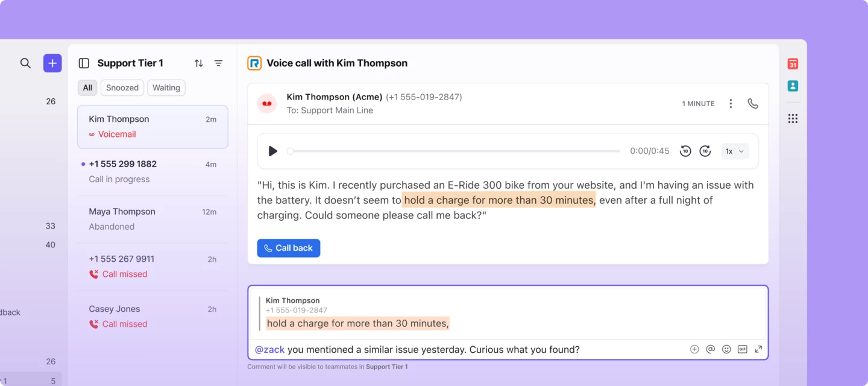Open the GIF picker icon
Image resolution: width=868 pixels, height=386 pixels.
tap(743, 349)
